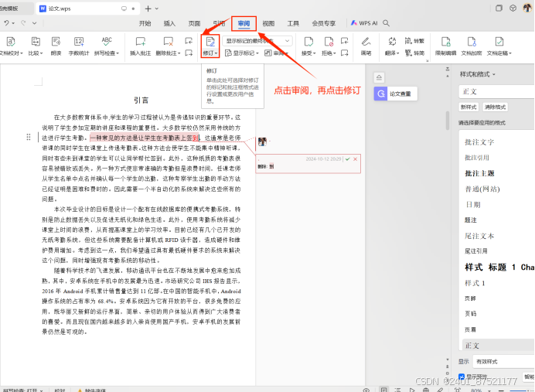Apply the 批注主题 style
Viewport: 535px width, 392px height.
click(479, 173)
